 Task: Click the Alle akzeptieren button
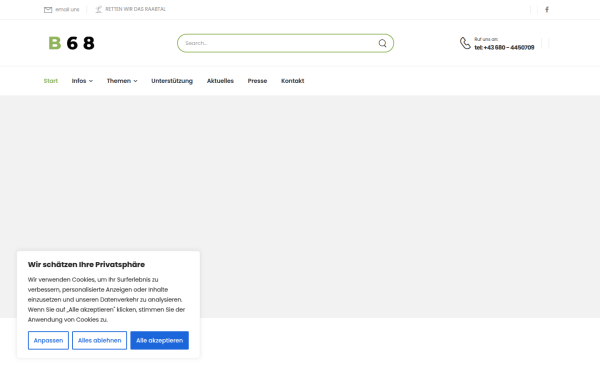pyautogui.click(x=160, y=340)
